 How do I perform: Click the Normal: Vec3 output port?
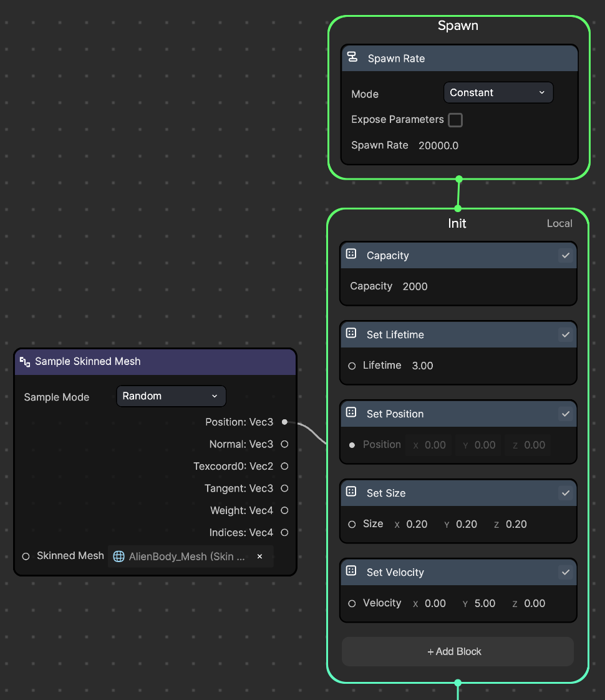284,444
